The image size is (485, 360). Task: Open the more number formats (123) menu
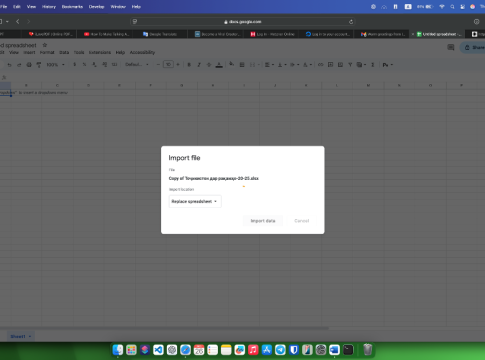pyautogui.click(x=114, y=65)
